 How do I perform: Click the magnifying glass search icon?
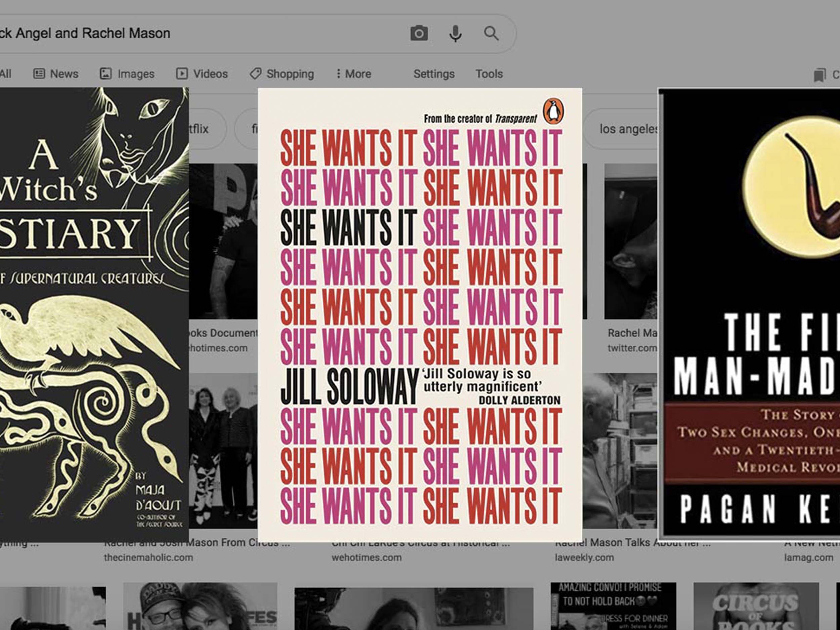point(491,33)
